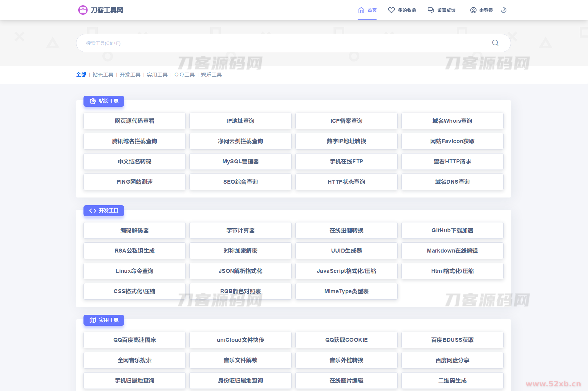Open the 二维码生成 tool
The height and width of the screenshot is (391, 588).
coord(452,381)
